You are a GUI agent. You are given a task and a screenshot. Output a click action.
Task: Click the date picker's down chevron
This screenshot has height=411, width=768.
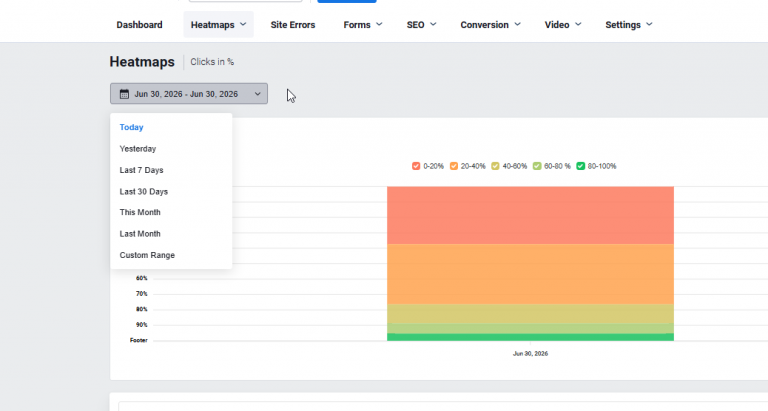coord(258,94)
